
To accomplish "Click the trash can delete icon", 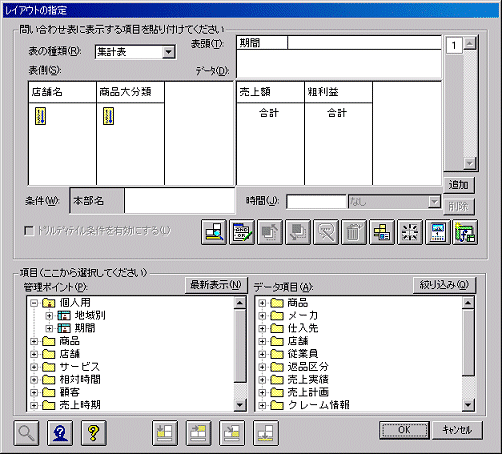I will (x=354, y=232).
